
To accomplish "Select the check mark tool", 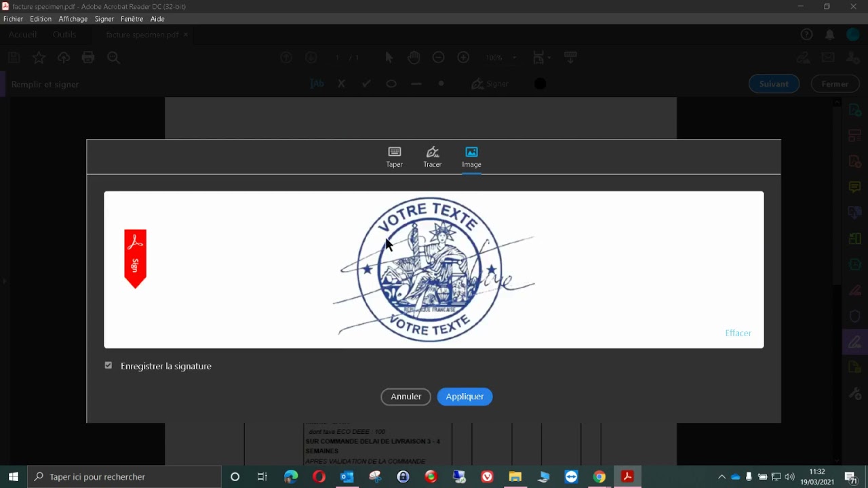I will (367, 84).
